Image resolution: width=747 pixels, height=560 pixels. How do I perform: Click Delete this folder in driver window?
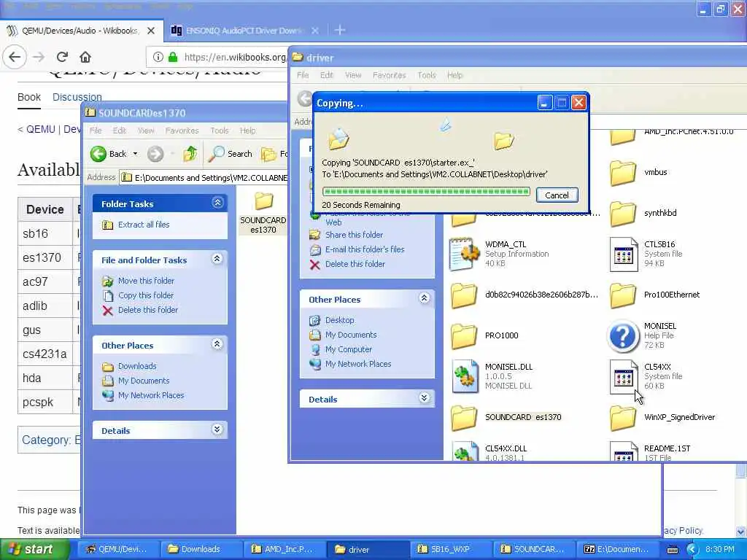click(x=355, y=264)
